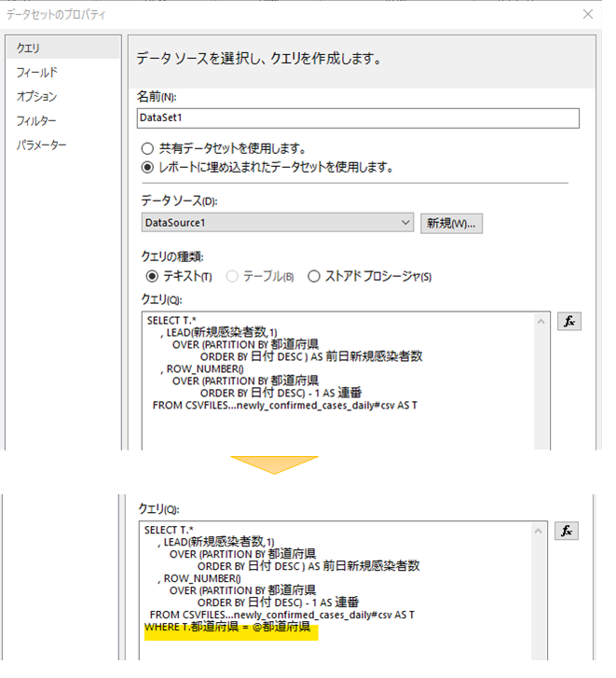Close the dataset properties dialog
Viewport: 616px width, 678px height.
pyautogui.click(x=587, y=14)
